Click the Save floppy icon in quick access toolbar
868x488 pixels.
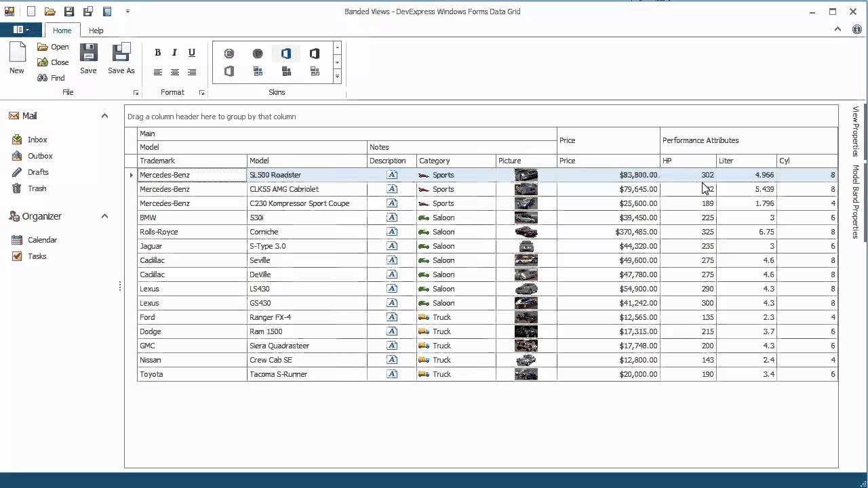pos(69,12)
